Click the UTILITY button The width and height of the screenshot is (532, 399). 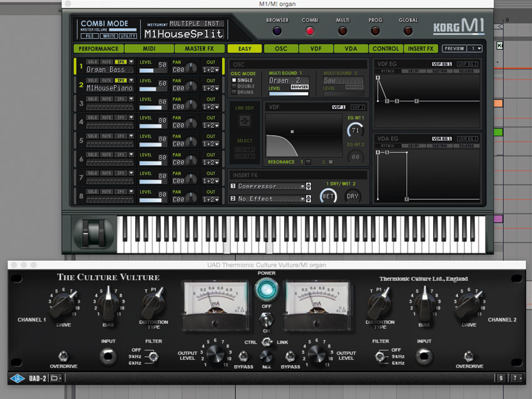(128, 36)
